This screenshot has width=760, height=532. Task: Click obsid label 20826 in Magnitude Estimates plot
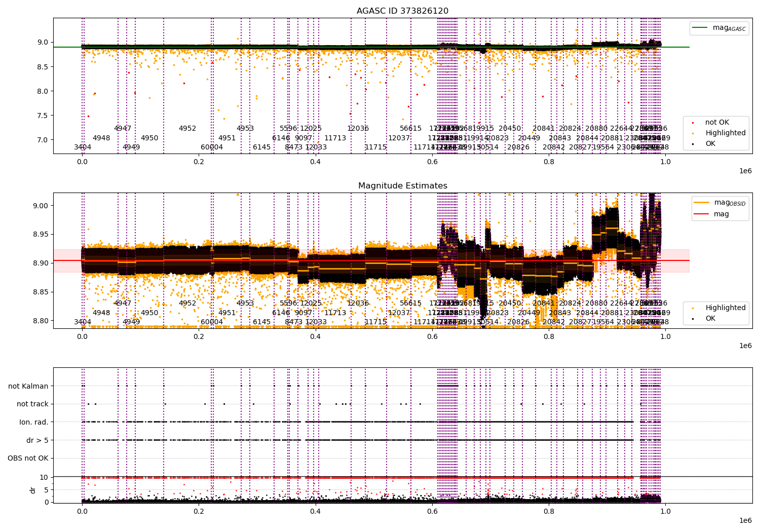coord(518,322)
